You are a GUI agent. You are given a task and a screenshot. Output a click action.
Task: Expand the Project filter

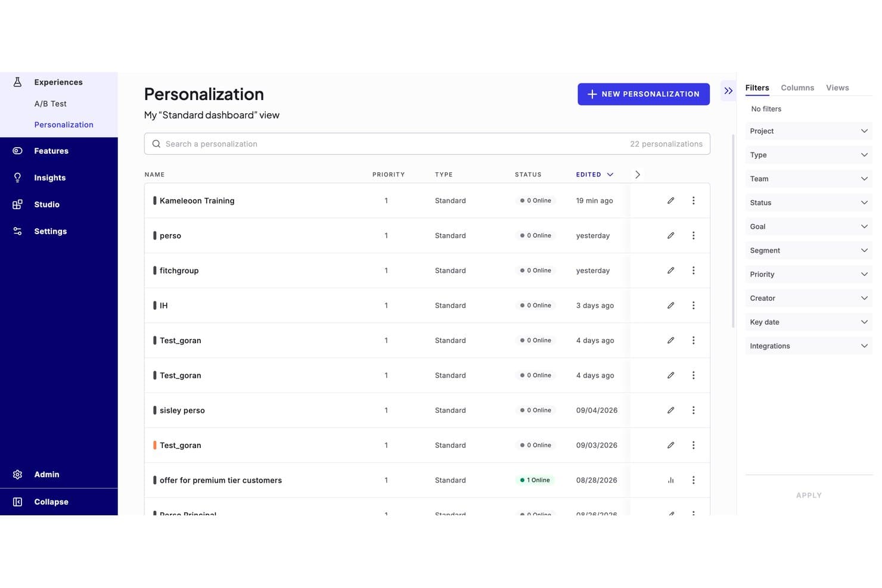click(x=808, y=131)
